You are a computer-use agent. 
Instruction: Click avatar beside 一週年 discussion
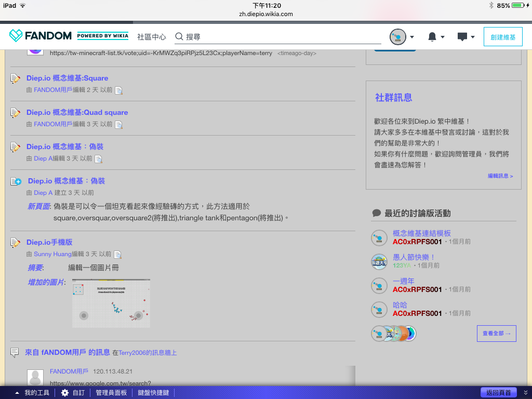(x=379, y=286)
